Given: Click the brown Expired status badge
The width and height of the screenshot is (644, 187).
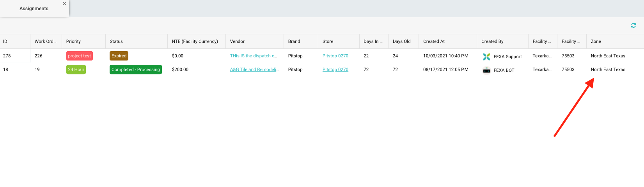Looking at the screenshot, I should click(x=119, y=56).
